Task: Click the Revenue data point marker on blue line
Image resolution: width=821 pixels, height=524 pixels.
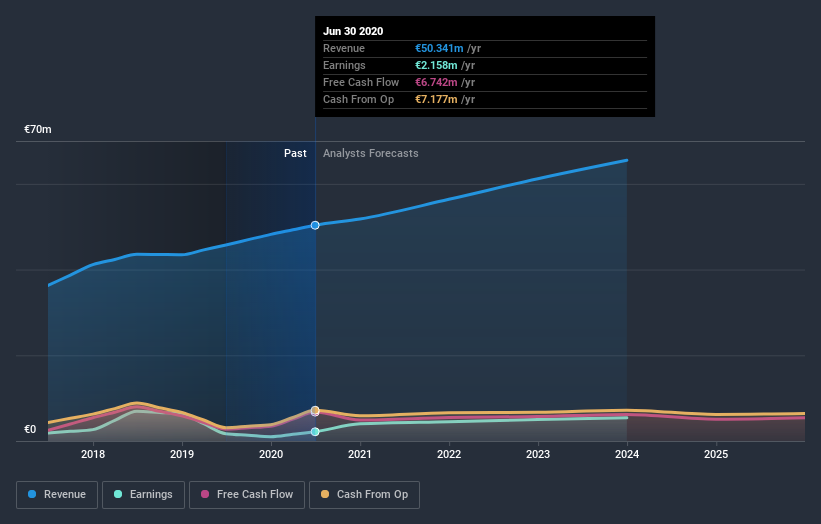Action: (315, 225)
